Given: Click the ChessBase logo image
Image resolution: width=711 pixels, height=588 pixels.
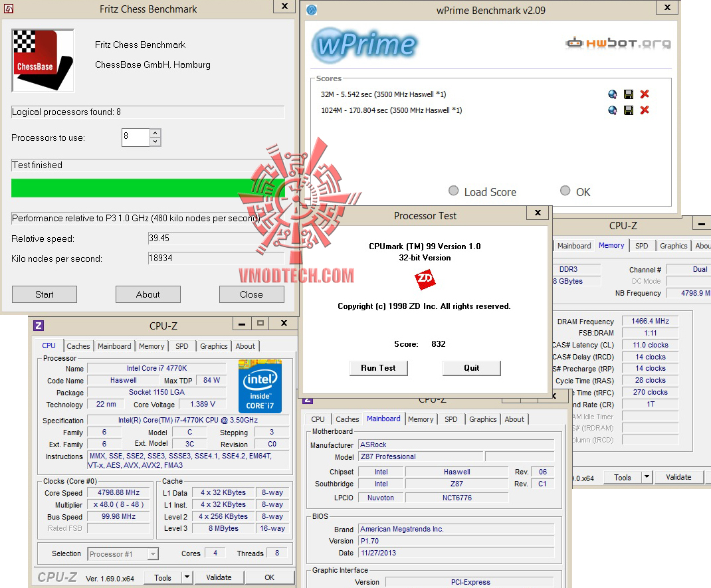Looking at the screenshot, I should (43, 60).
